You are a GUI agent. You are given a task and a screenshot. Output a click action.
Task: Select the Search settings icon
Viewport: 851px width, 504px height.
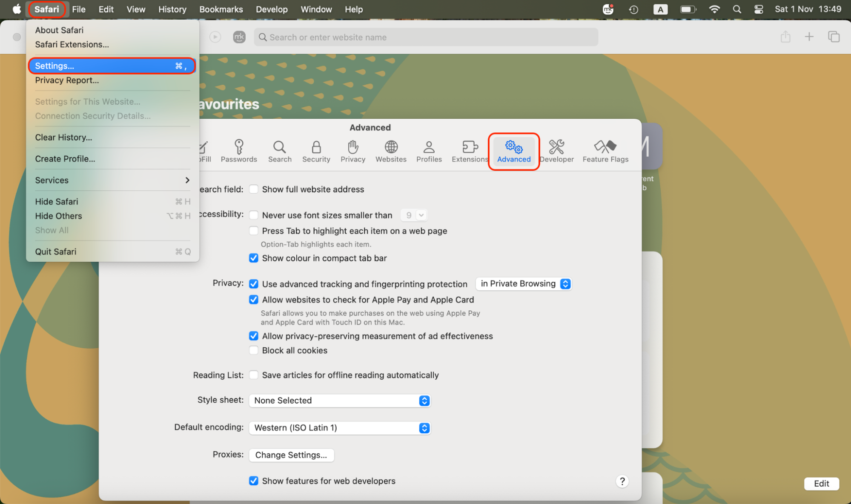point(279,151)
